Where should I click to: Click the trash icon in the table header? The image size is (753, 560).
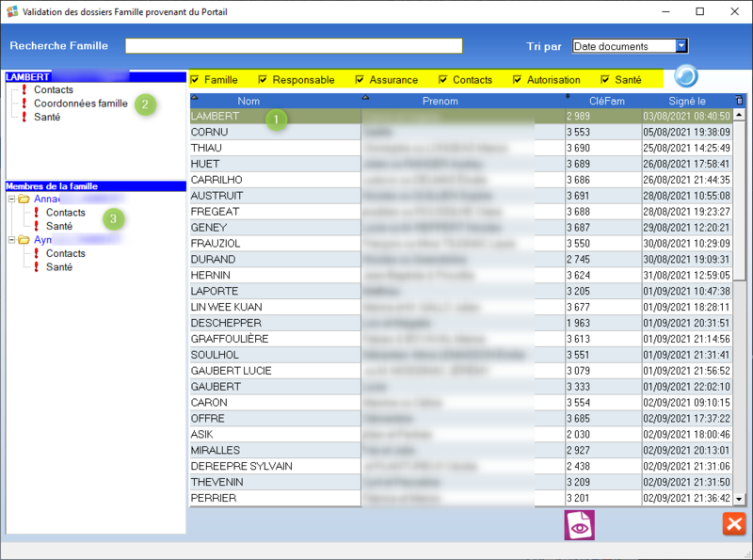pyautogui.click(x=739, y=101)
